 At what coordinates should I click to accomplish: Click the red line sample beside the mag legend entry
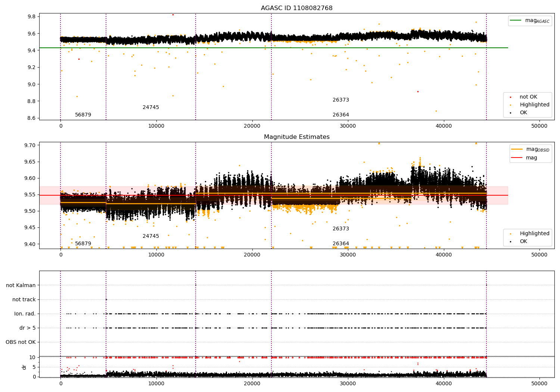pyautogui.click(x=517, y=158)
